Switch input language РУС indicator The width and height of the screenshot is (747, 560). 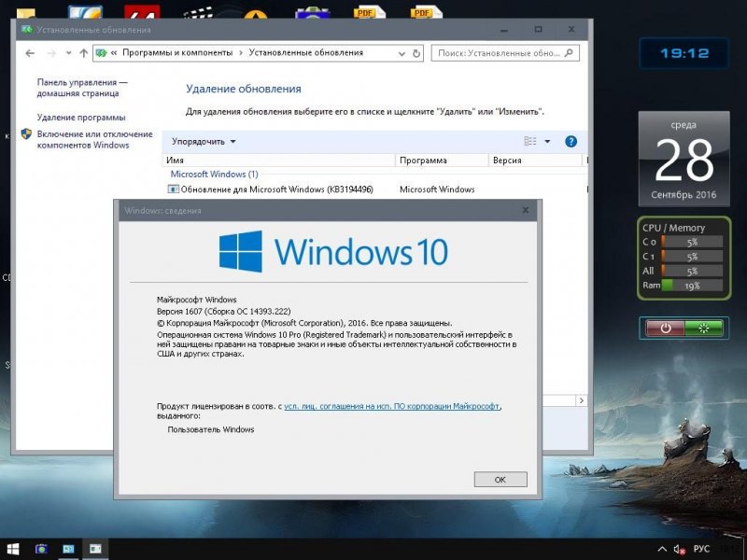pyautogui.click(x=701, y=550)
